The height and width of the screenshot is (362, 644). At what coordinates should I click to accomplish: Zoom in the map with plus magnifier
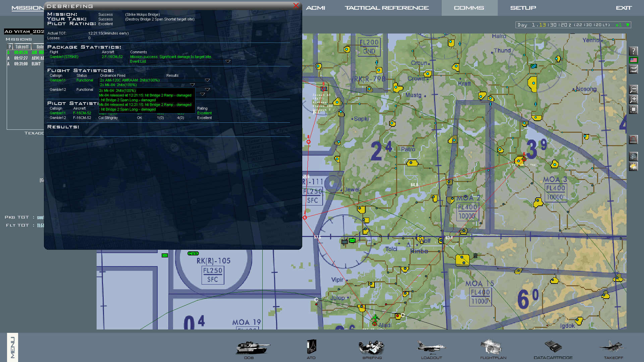633,99
